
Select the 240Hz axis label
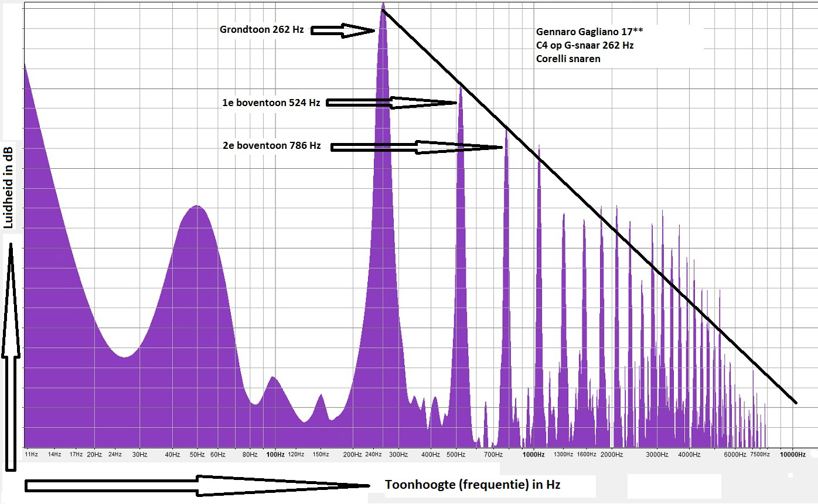pyautogui.click(x=374, y=454)
